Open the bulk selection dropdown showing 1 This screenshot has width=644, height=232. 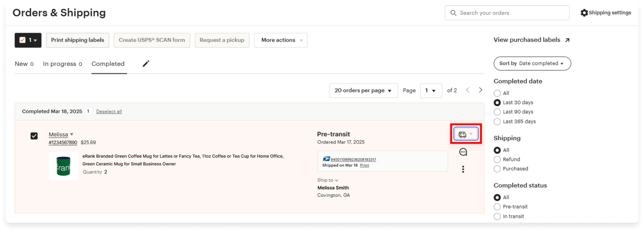28,40
